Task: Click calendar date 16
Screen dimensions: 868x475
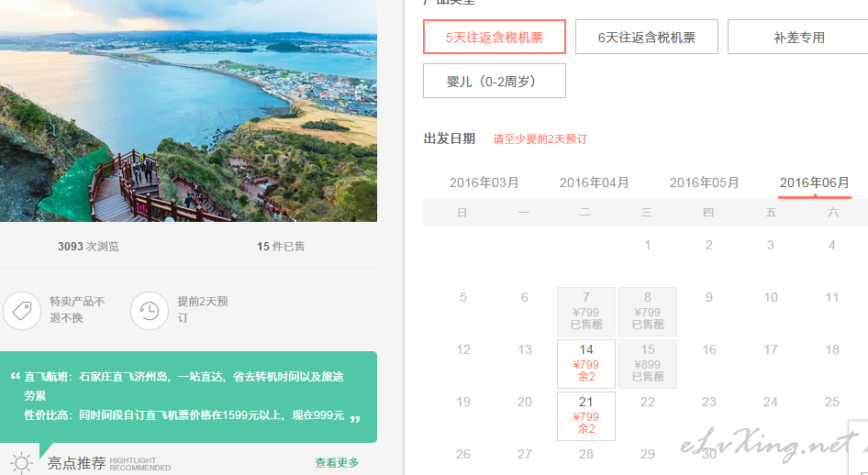Action: point(709,349)
